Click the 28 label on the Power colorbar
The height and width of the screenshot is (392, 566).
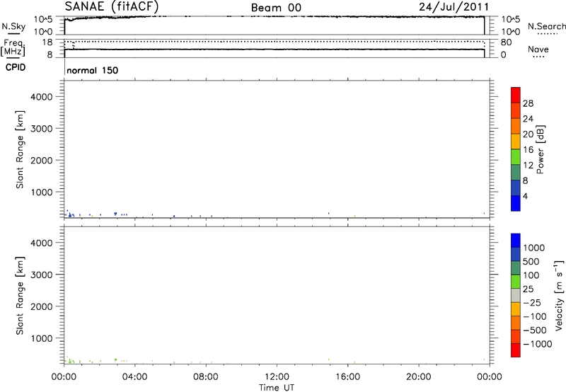[x=528, y=103]
